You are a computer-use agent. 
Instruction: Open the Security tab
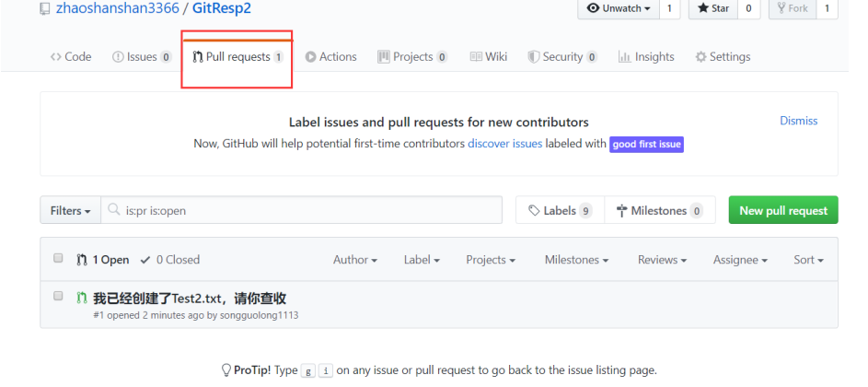[562, 56]
